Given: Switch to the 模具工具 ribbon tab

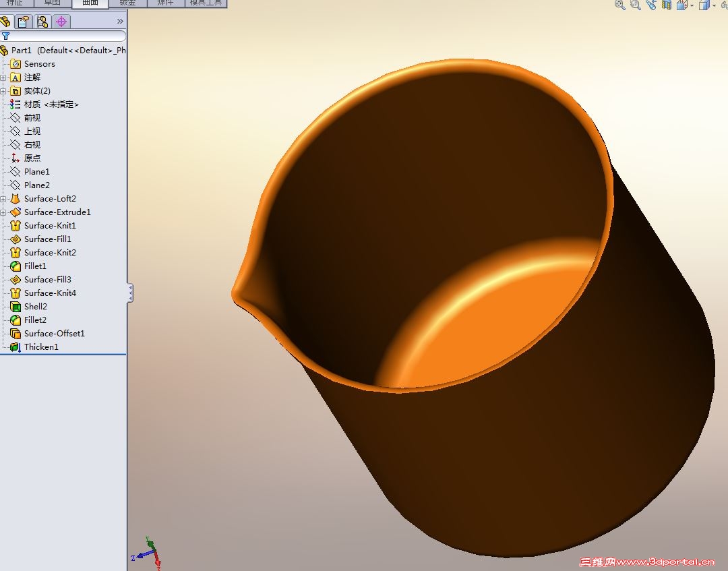Looking at the screenshot, I should point(206,3).
